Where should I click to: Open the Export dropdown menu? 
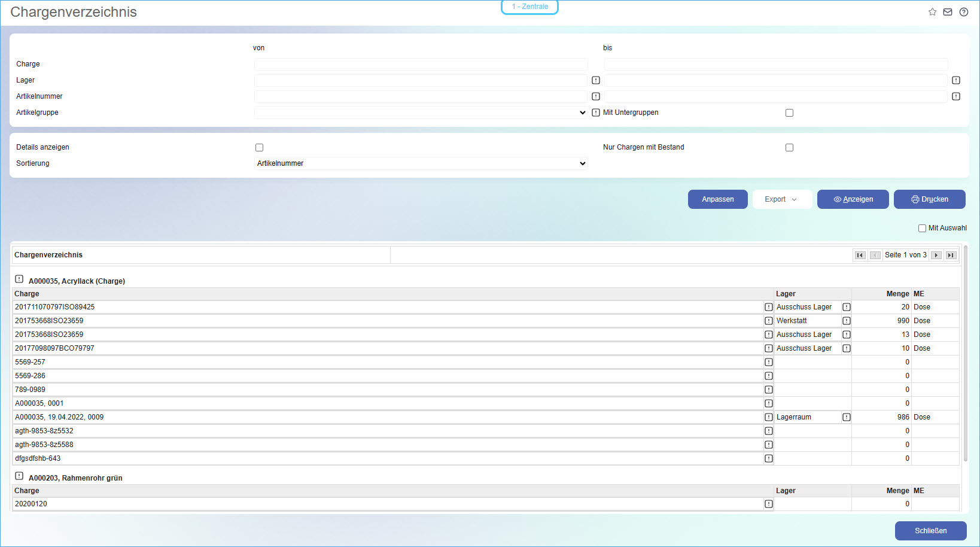pos(781,199)
